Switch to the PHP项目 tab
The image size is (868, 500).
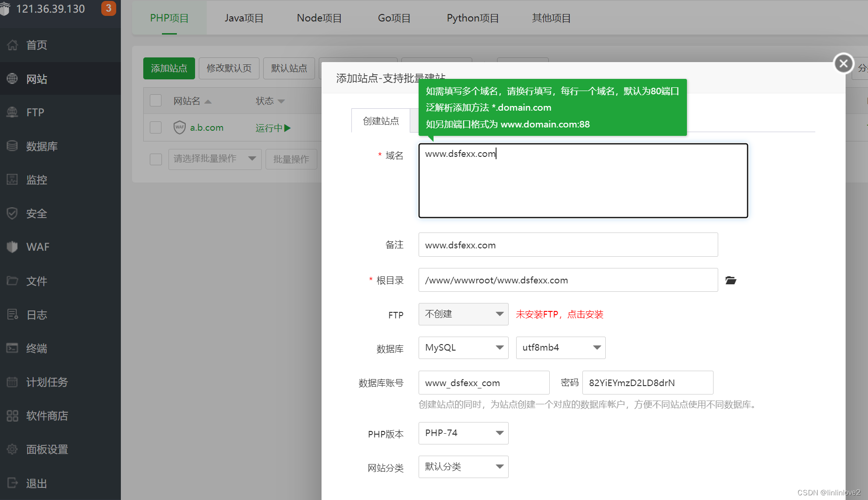[169, 18]
